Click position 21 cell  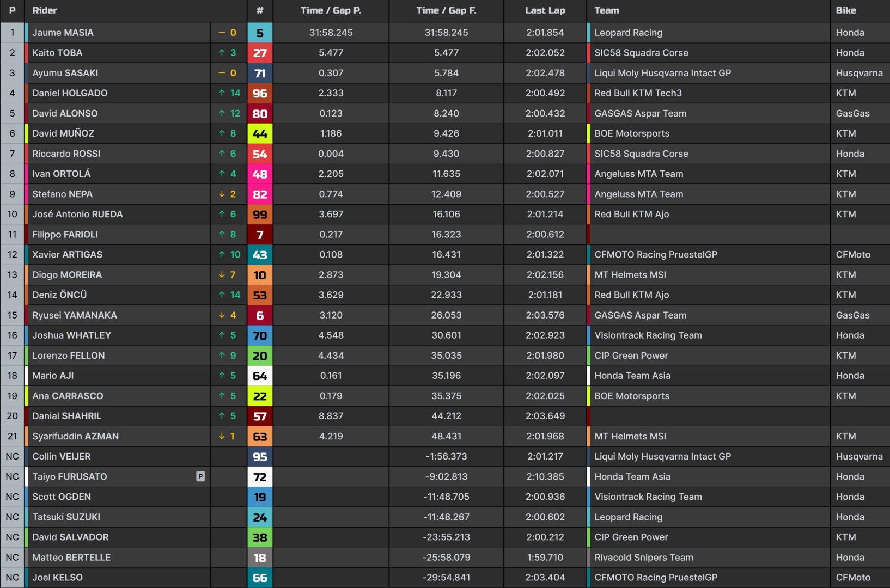pos(13,436)
